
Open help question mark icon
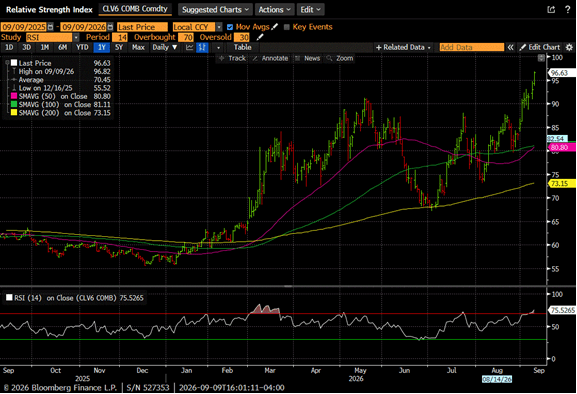click(567, 10)
